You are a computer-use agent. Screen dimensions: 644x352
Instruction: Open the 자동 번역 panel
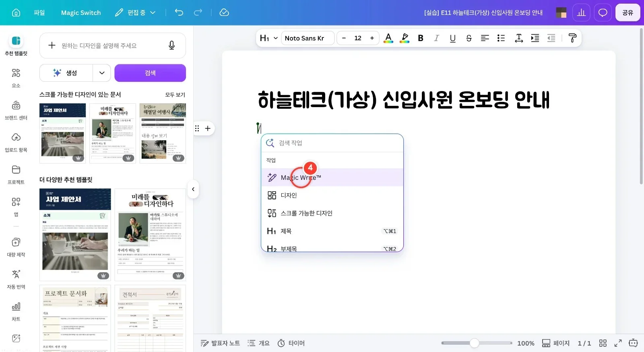pos(16,279)
